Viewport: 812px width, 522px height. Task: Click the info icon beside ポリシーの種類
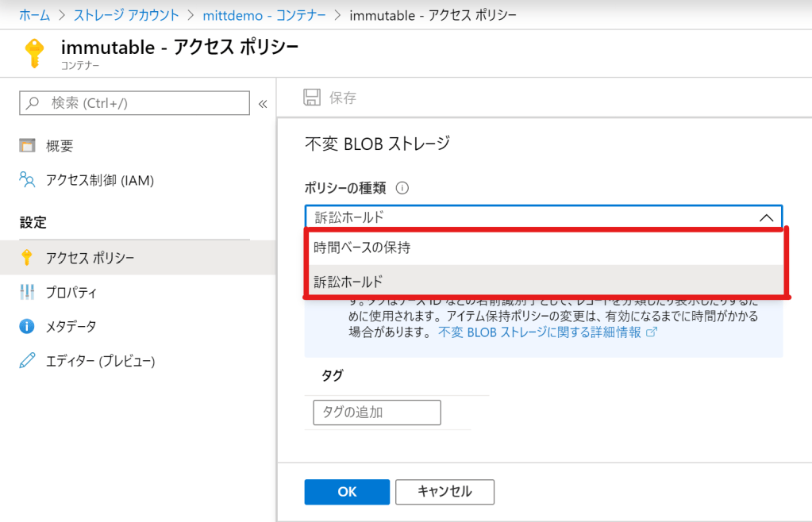(402, 188)
